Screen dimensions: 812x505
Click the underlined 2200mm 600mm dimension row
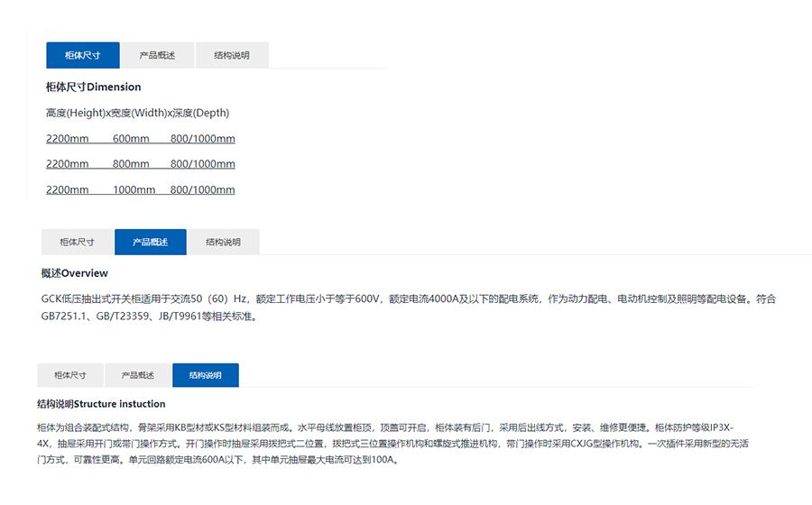point(140,139)
